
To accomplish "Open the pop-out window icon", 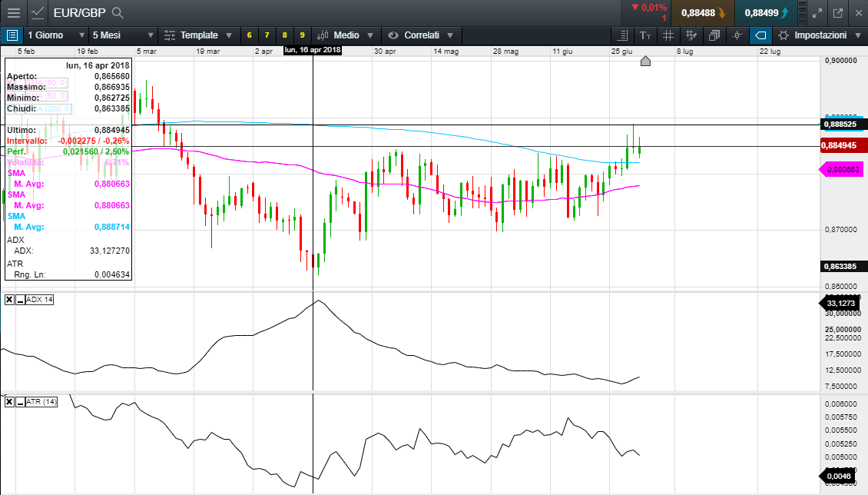I will tap(837, 12).
